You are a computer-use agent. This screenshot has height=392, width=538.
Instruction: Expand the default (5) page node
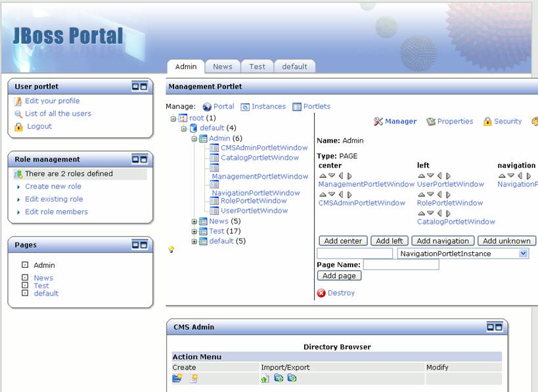click(x=194, y=242)
